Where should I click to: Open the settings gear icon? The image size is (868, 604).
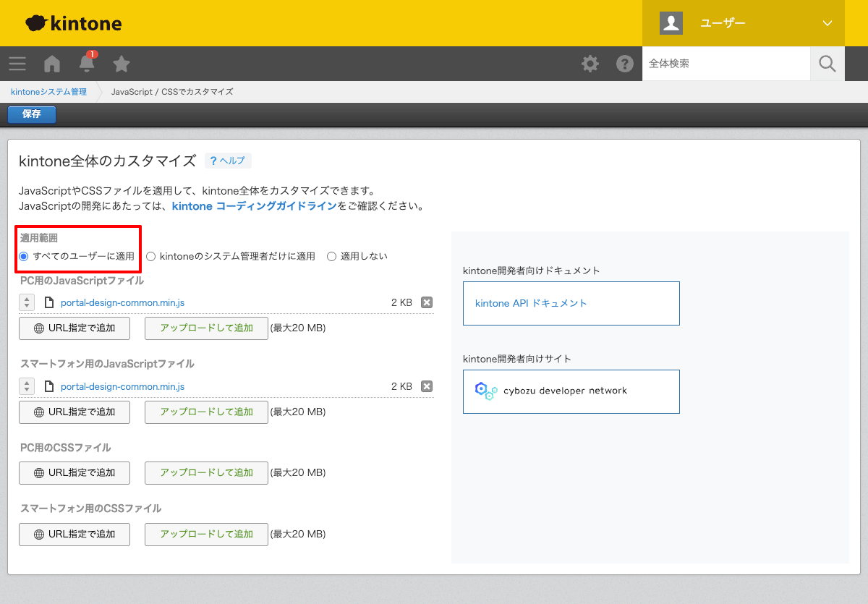[x=590, y=64]
